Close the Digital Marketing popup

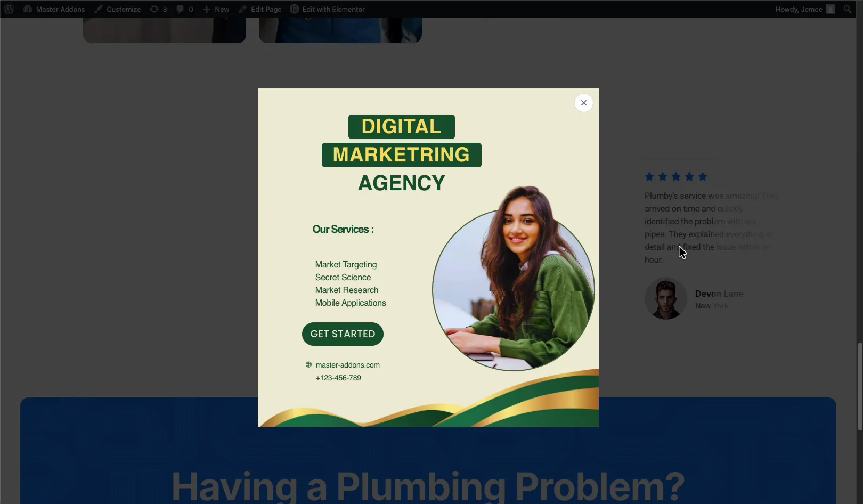click(584, 103)
